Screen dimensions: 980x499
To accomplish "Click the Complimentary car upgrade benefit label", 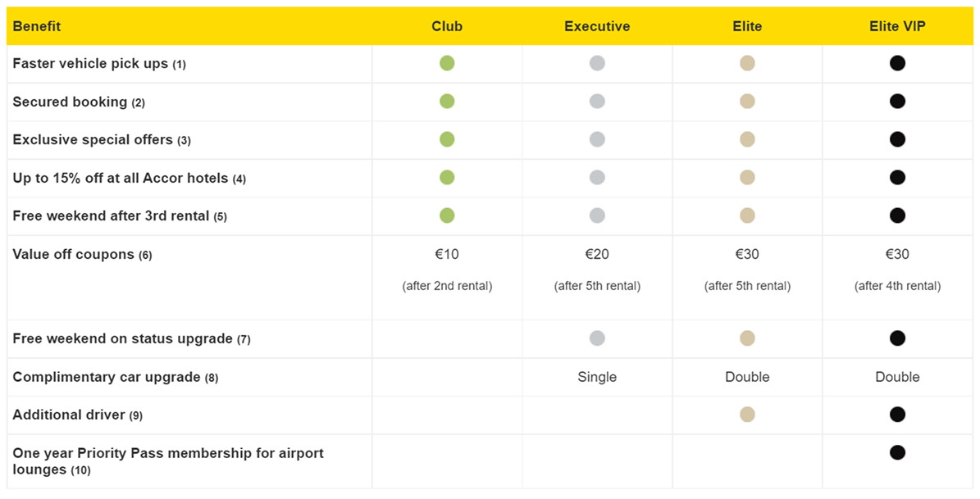I will pyautogui.click(x=107, y=377).
